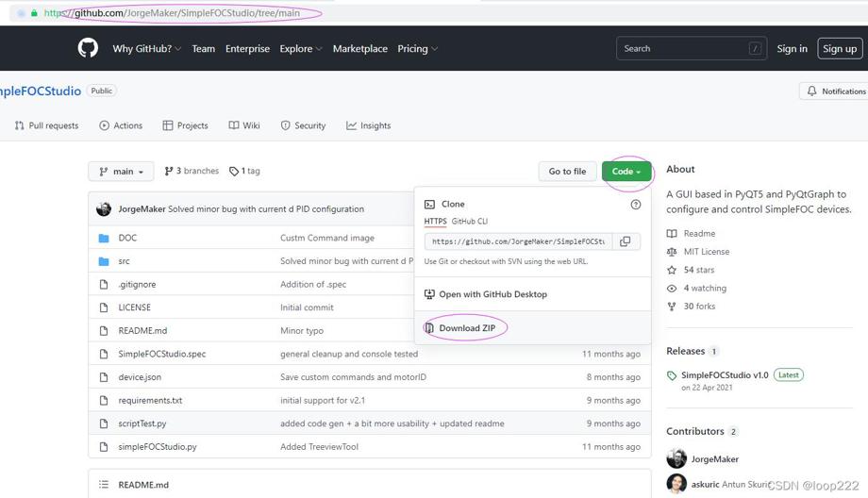Open the src folder
868x498 pixels.
click(x=124, y=261)
